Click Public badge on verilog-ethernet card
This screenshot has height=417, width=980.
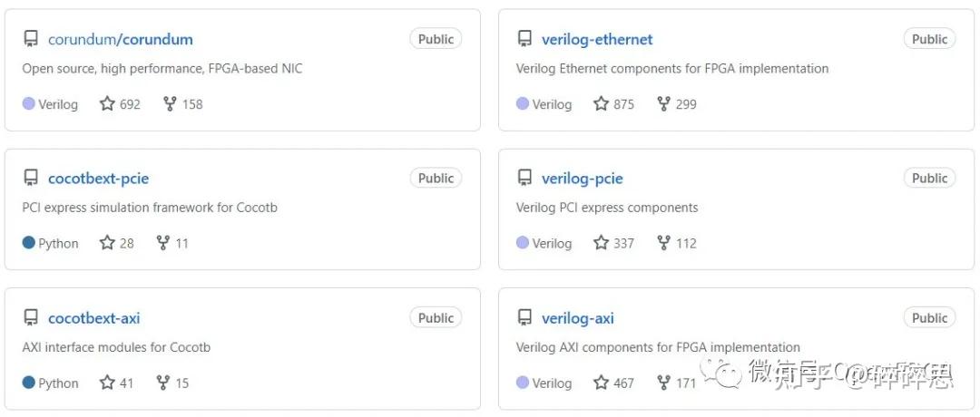929,39
